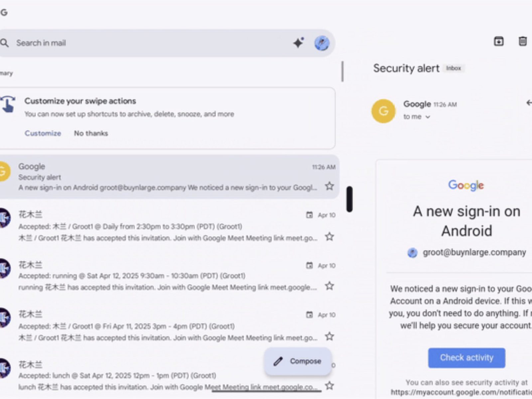Click the swipe actions hand icon
This screenshot has height=399, width=532.
(x=8, y=104)
